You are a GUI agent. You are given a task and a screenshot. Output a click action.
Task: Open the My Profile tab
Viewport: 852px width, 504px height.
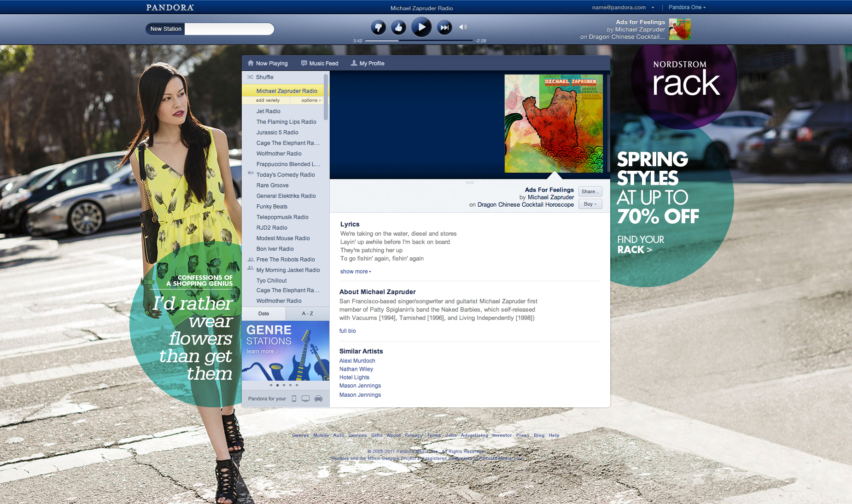pyautogui.click(x=368, y=64)
